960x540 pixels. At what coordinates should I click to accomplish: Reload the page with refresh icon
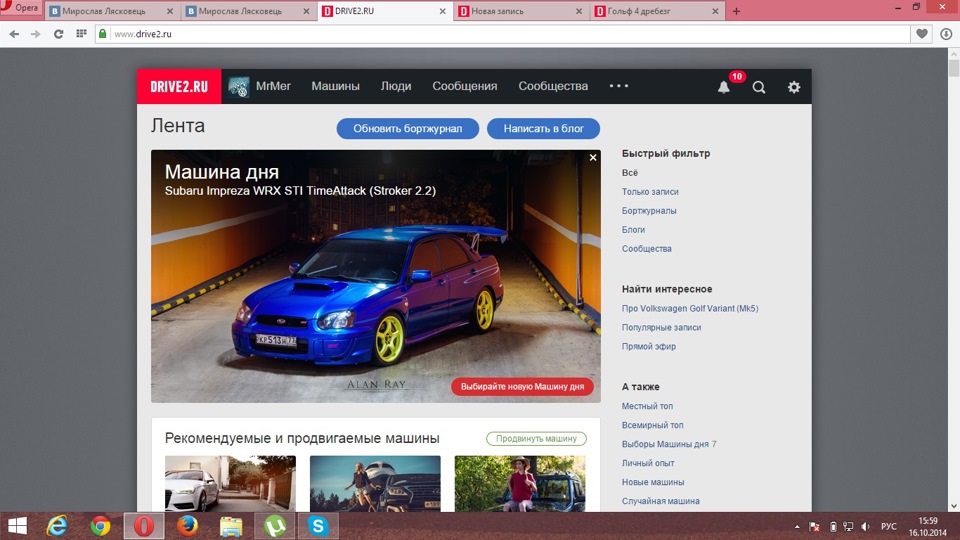(x=58, y=34)
